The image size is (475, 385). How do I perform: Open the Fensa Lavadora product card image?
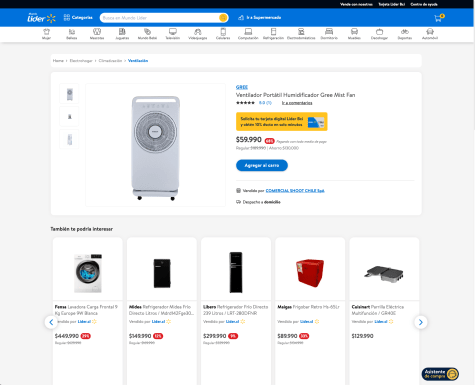point(88,273)
